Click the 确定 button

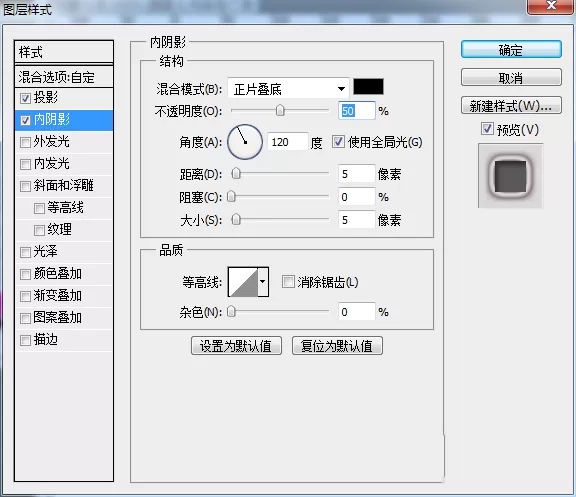tap(511, 49)
